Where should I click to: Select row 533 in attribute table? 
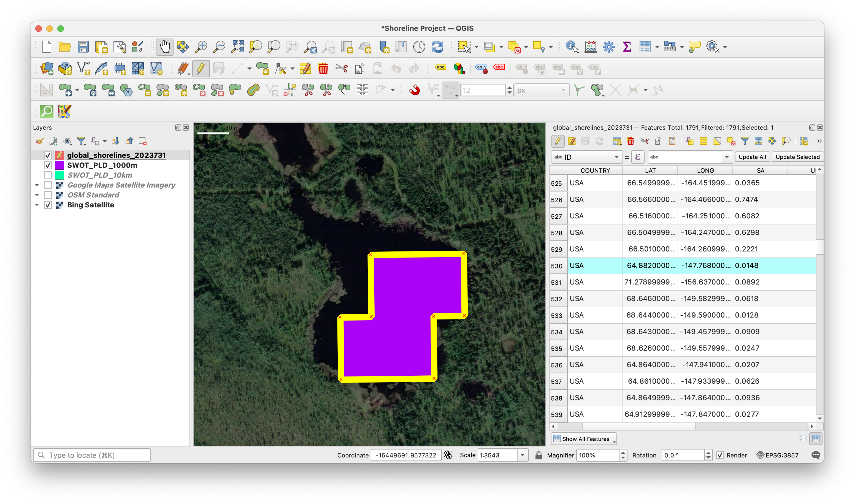[x=557, y=315]
